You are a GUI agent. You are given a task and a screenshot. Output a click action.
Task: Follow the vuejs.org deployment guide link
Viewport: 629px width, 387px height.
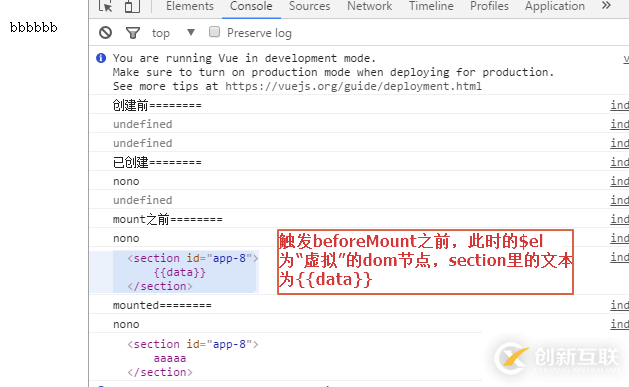point(353,86)
